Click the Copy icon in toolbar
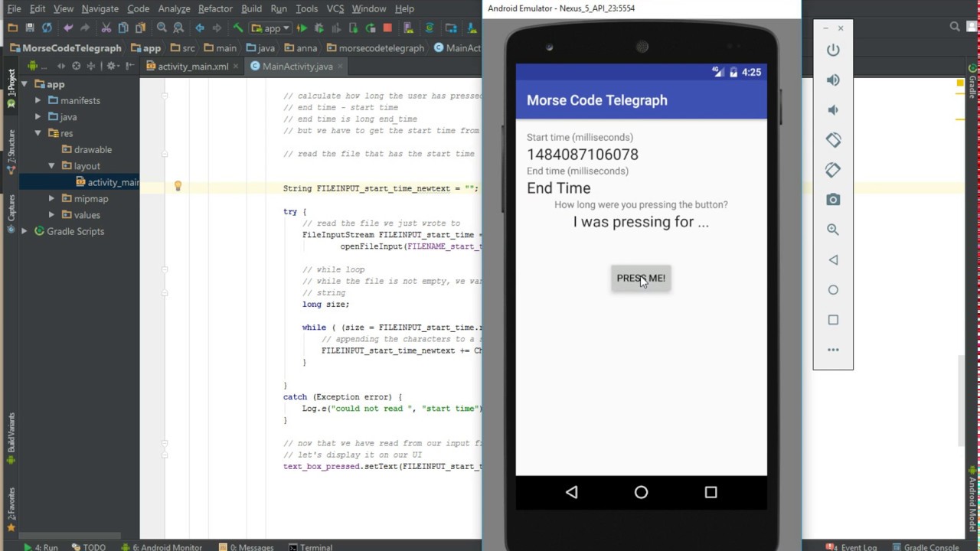The width and height of the screenshot is (980, 551). point(123,28)
